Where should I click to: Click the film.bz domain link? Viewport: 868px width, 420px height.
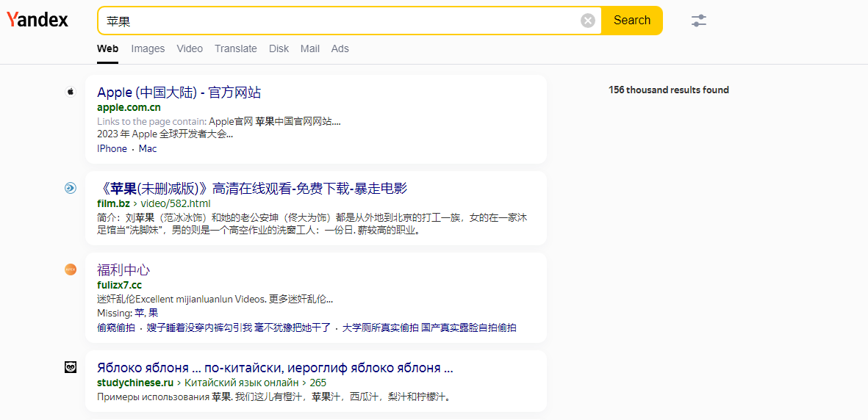click(113, 203)
